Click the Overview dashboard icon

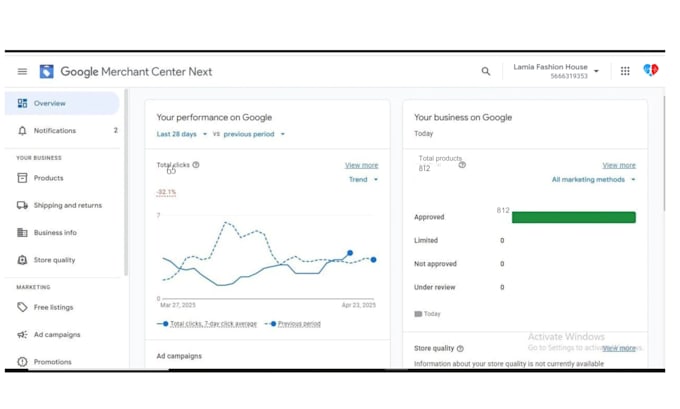click(x=22, y=103)
